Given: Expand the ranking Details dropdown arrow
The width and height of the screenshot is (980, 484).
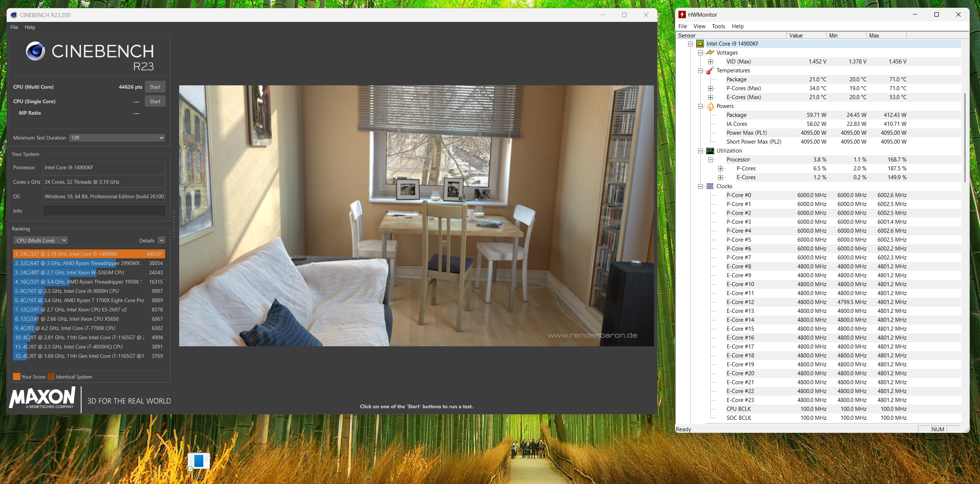Looking at the screenshot, I should [161, 240].
